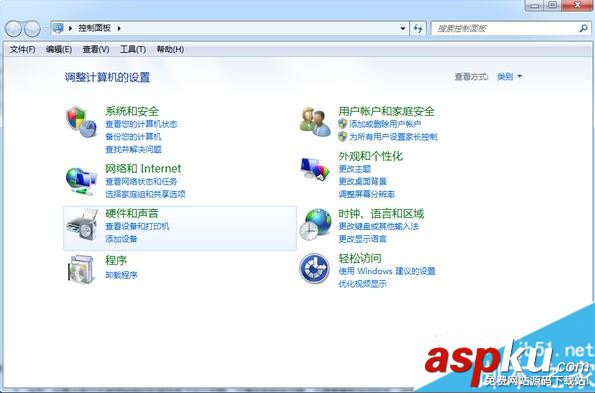
Task: Open the 系统和安全 category link
Action: [132, 111]
